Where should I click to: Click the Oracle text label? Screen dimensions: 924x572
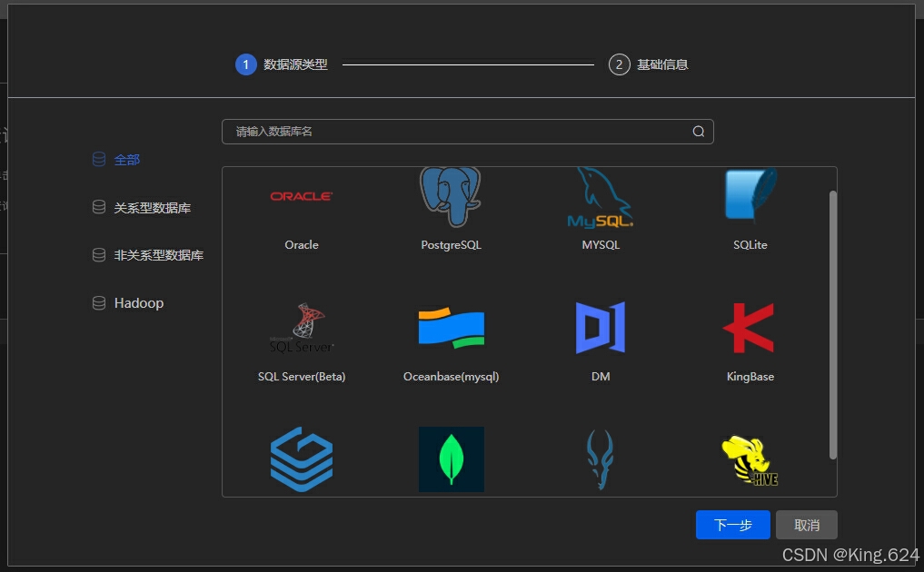tap(302, 244)
